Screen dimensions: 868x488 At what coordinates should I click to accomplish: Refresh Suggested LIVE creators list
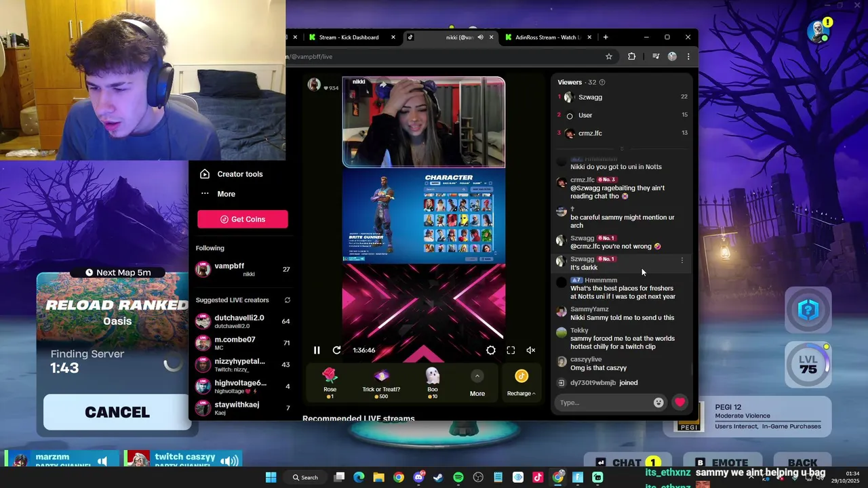click(x=287, y=300)
